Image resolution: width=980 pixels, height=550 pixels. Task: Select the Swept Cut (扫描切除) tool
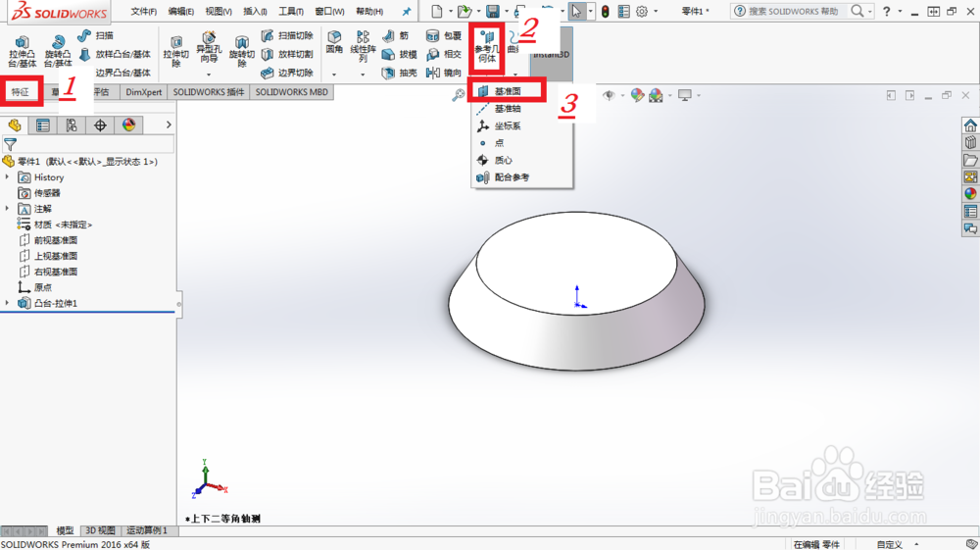click(287, 35)
